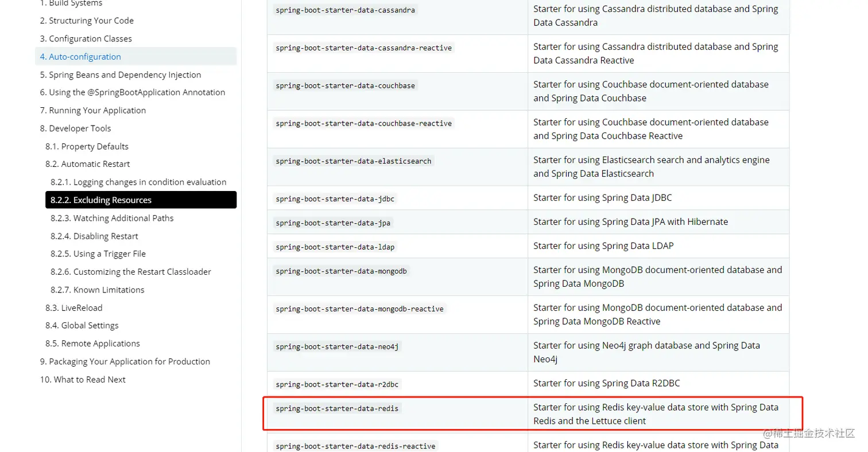Image resolution: width=868 pixels, height=452 pixels.
Task: Open "9. Packaging Your Application for Production"
Action: pyautogui.click(x=125, y=361)
